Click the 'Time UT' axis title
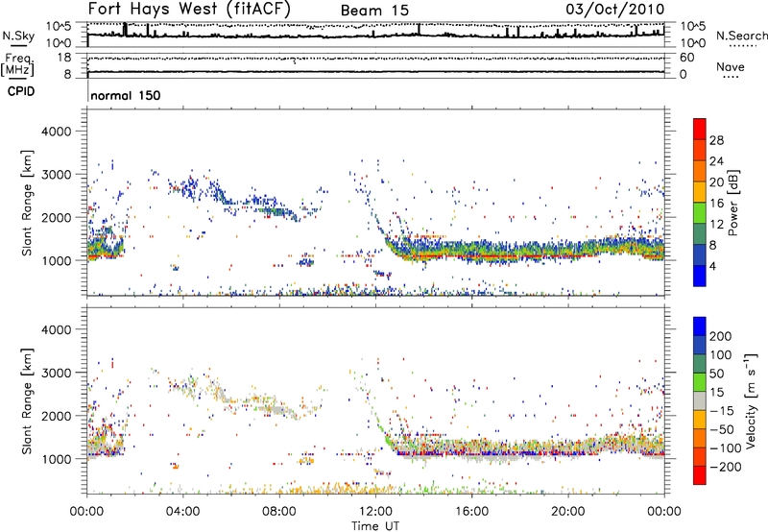Screen dimensions: 768x532 pos(375,526)
